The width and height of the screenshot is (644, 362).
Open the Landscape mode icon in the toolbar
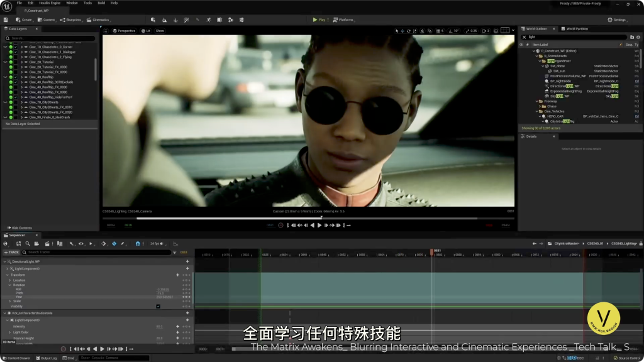tap(164, 19)
